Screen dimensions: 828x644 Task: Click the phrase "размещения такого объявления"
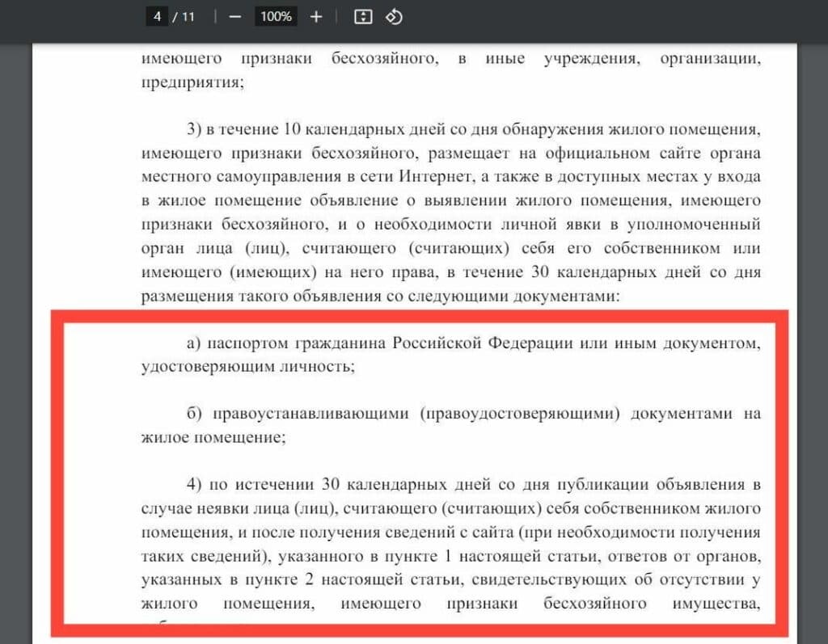coord(260,296)
